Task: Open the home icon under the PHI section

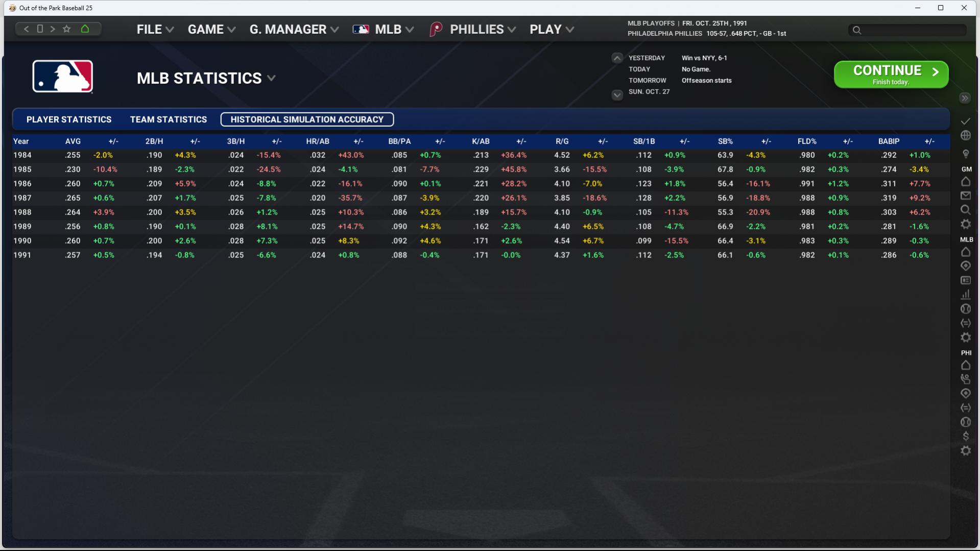Action: (x=966, y=365)
